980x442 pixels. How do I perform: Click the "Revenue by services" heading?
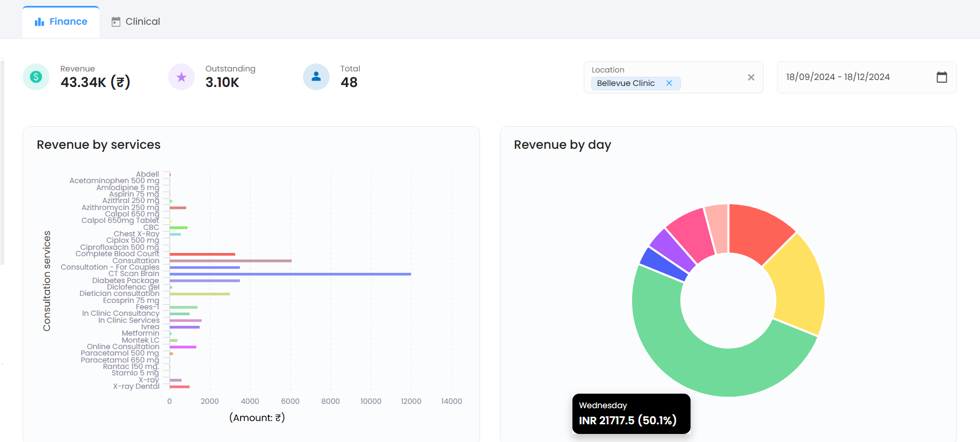click(x=99, y=144)
